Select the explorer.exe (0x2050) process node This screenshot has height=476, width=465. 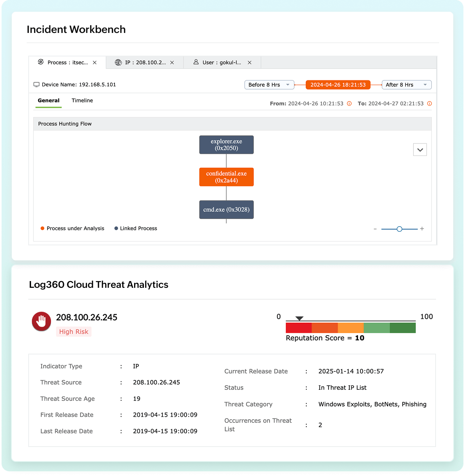click(227, 145)
